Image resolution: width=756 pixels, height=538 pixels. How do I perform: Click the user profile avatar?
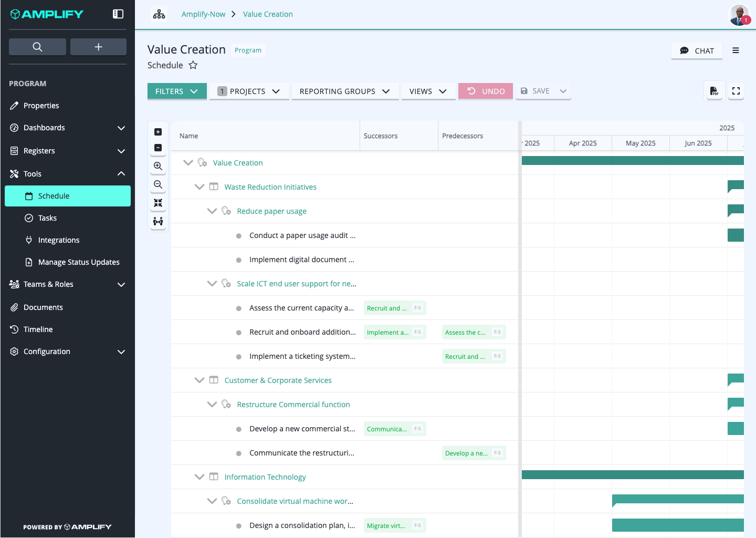[x=739, y=15]
